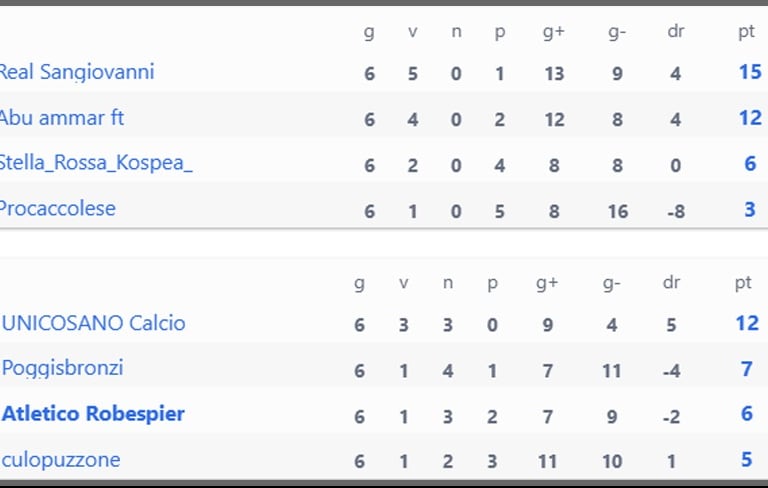Open the Abu ammar ft team link
The image size is (768, 488).
pos(62,118)
